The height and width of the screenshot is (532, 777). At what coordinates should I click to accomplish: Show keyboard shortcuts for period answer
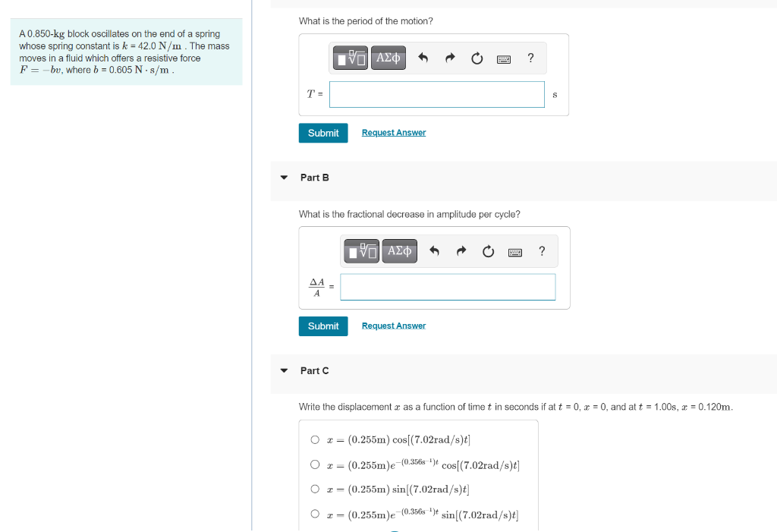504,59
